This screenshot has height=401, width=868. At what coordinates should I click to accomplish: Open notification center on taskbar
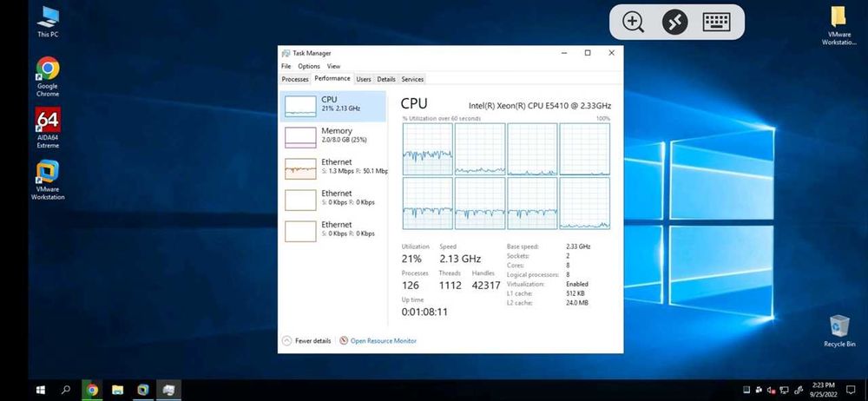[x=851, y=390]
